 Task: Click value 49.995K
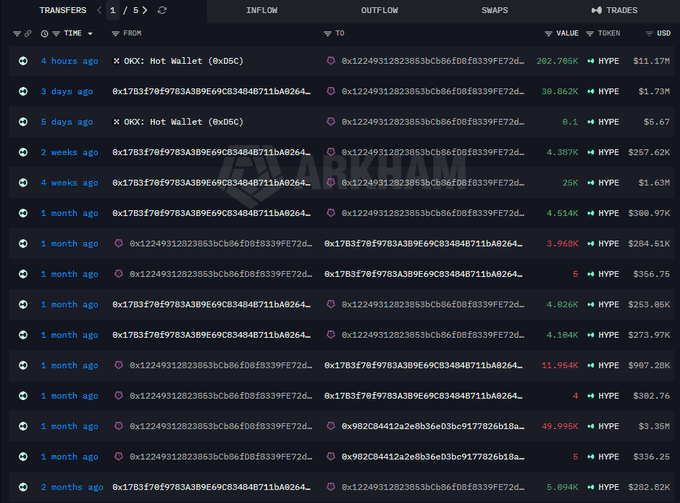click(x=559, y=426)
